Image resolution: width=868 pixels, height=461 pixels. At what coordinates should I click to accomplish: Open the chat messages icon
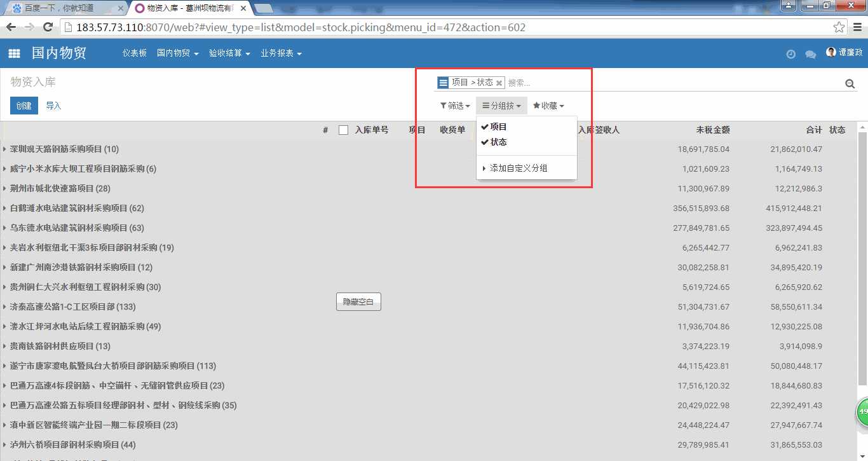coord(810,54)
